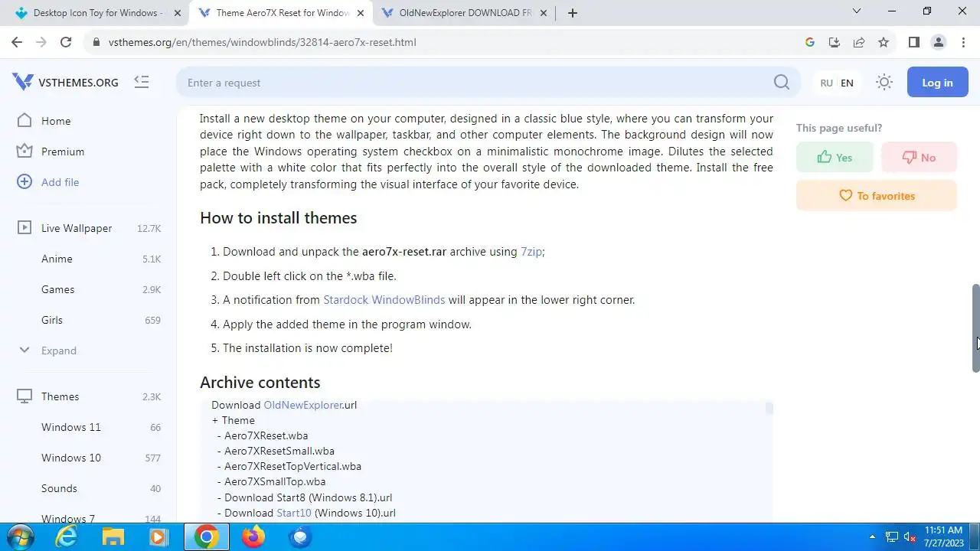Open Home in the sidebar
The width and height of the screenshot is (980, 551).
click(56, 121)
